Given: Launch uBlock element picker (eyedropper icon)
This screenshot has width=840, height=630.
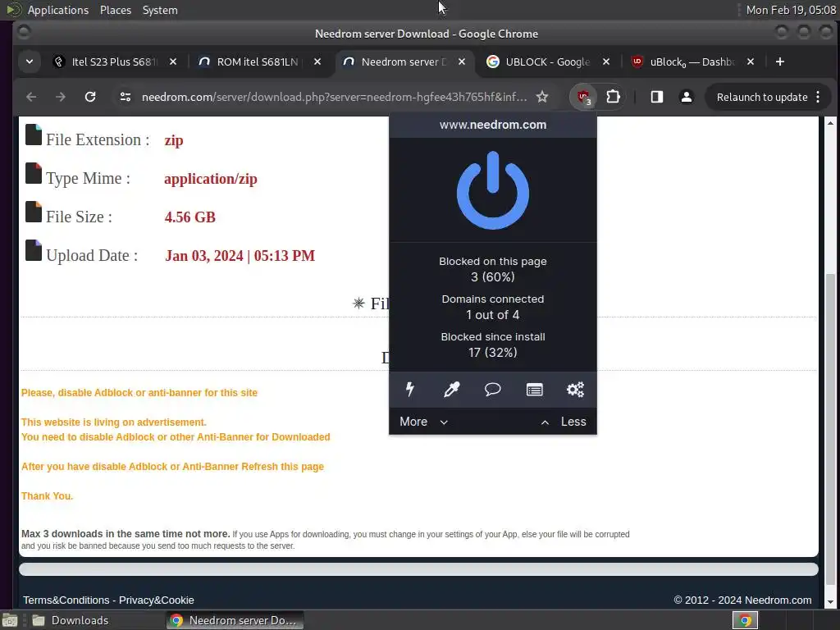Looking at the screenshot, I should (452, 390).
